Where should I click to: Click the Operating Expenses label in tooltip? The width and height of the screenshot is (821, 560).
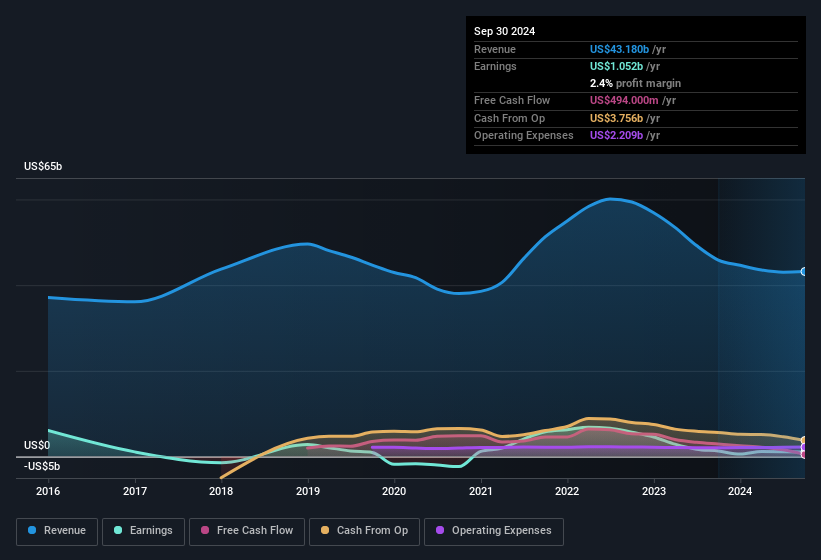(x=524, y=136)
